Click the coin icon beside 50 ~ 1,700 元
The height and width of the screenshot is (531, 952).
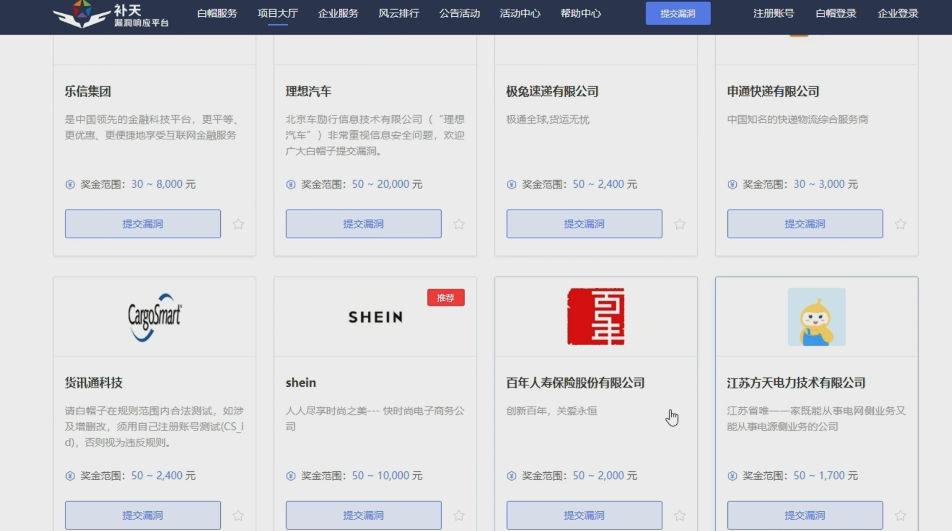pyautogui.click(x=732, y=476)
